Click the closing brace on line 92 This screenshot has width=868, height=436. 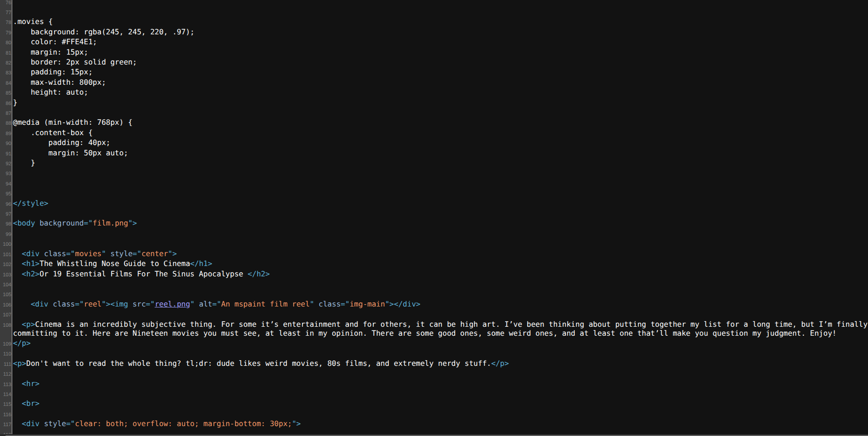[33, 163]
